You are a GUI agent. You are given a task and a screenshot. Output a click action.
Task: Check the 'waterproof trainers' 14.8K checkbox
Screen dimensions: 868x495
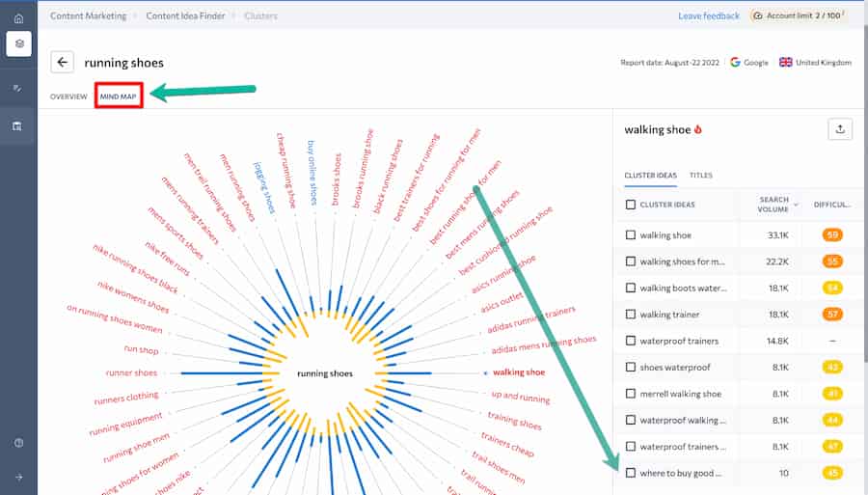(x=630, y=341)
